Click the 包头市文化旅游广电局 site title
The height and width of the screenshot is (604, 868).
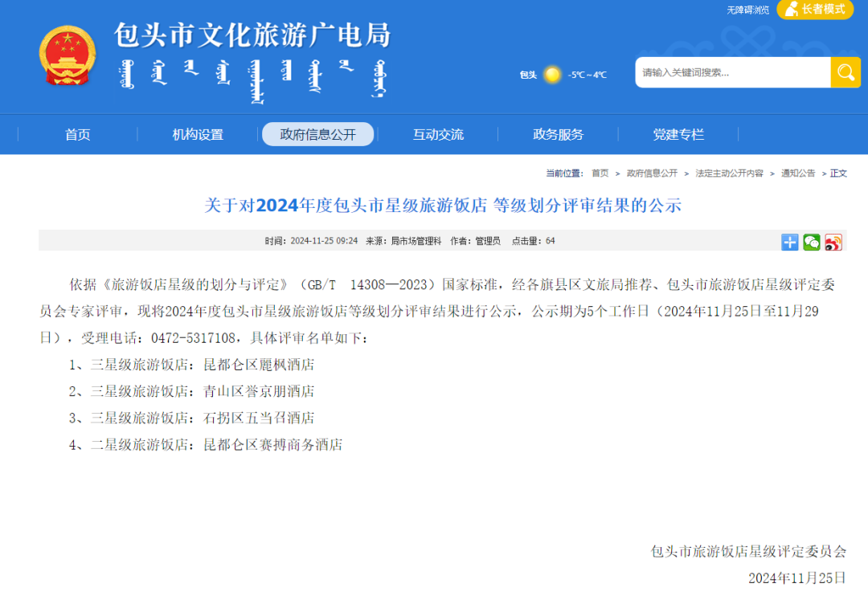coord(252,35)
